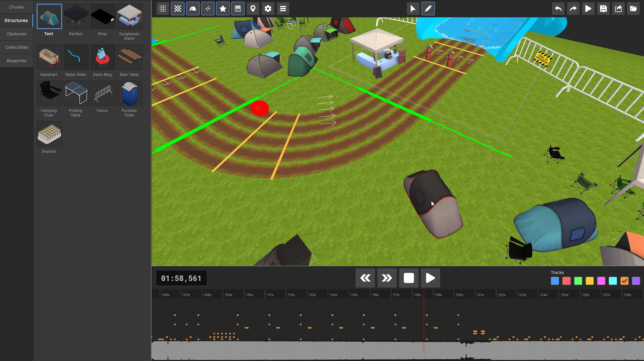Choose the Handcart structure
Viewport: 644px width, 361px height.
[x=49, y=57]
